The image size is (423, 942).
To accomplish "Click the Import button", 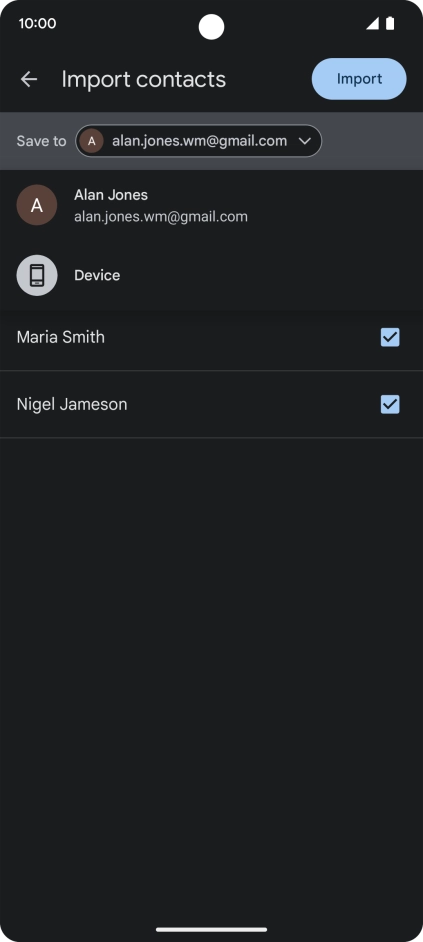I will coord(359,79).
